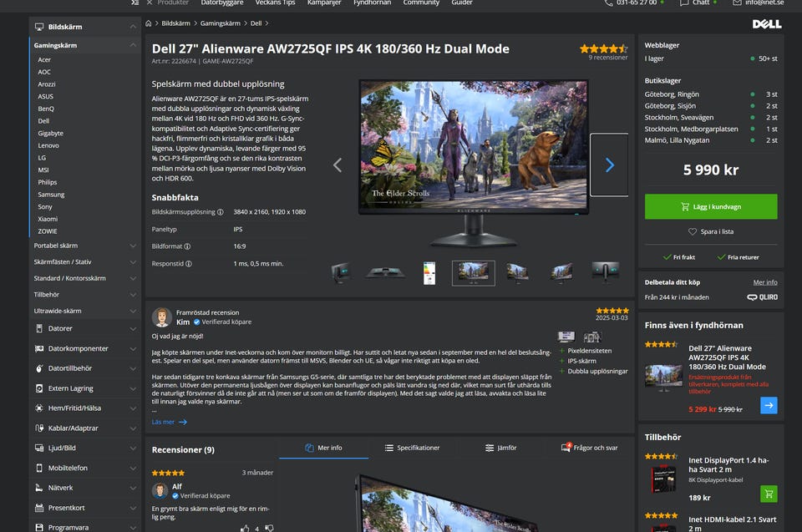802x532 pixels.
Task: Click the email envelope icon in top bar
Action: pyautogui.click(x=737, y=3)
